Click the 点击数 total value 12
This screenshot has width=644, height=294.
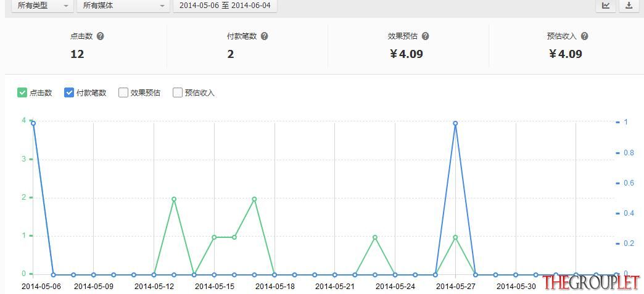(x=77, y=54)
